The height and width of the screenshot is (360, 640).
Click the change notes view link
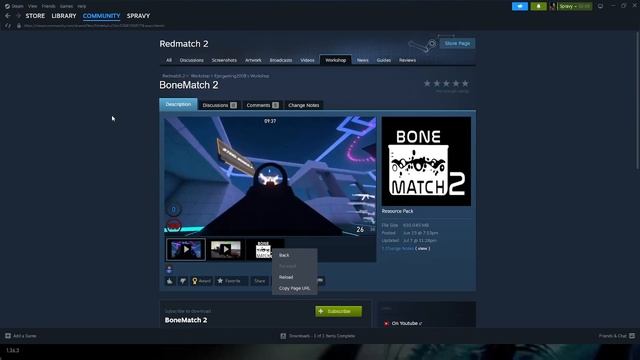tap(422, 248)
